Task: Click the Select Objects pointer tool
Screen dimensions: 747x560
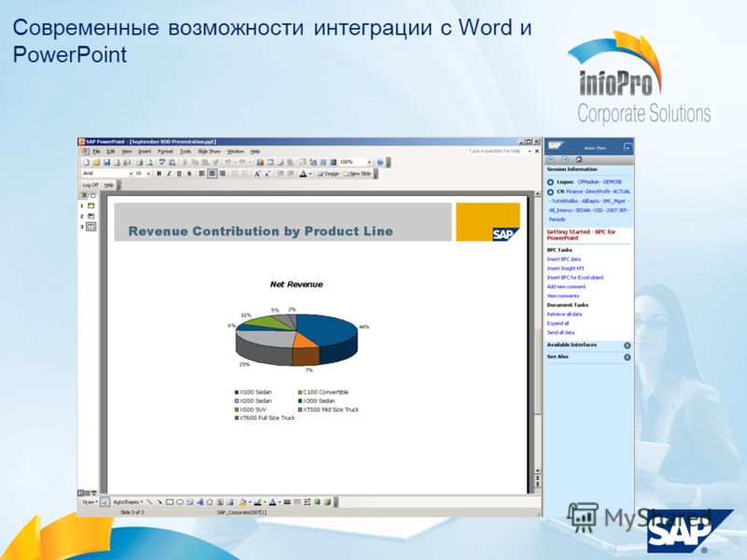Action: click(x=105, y=502)
